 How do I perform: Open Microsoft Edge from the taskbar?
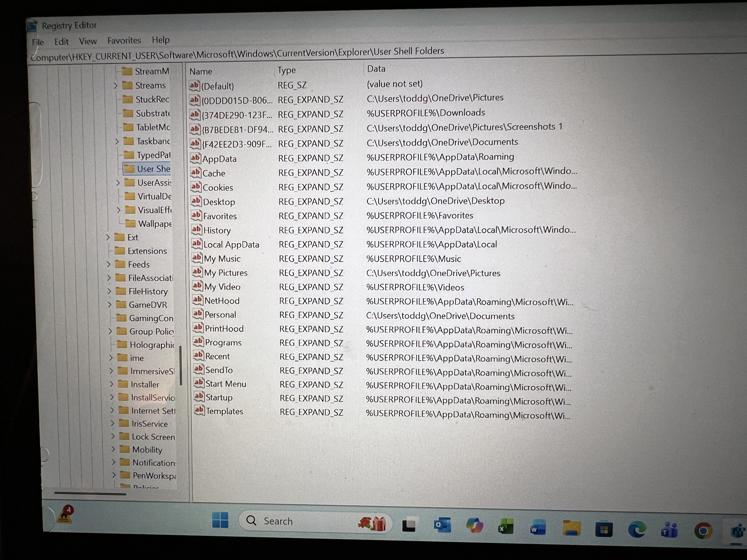[x=637, y=530]
